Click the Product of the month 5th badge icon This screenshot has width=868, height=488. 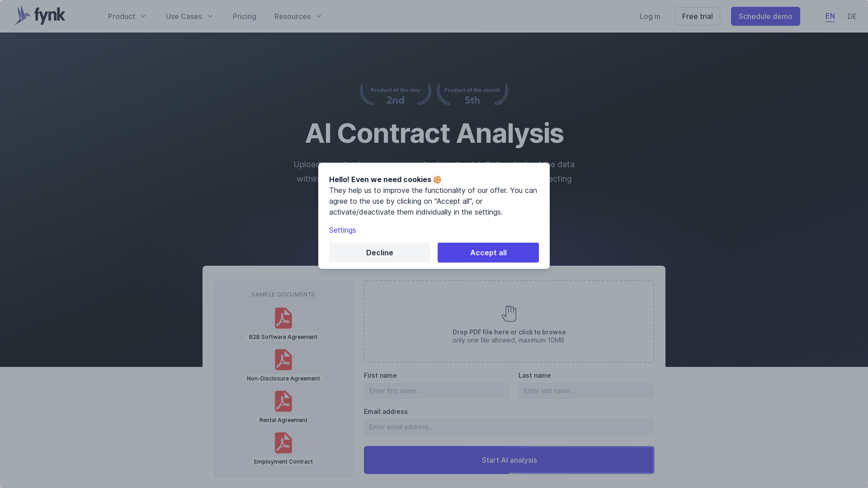tap(472, 94)
